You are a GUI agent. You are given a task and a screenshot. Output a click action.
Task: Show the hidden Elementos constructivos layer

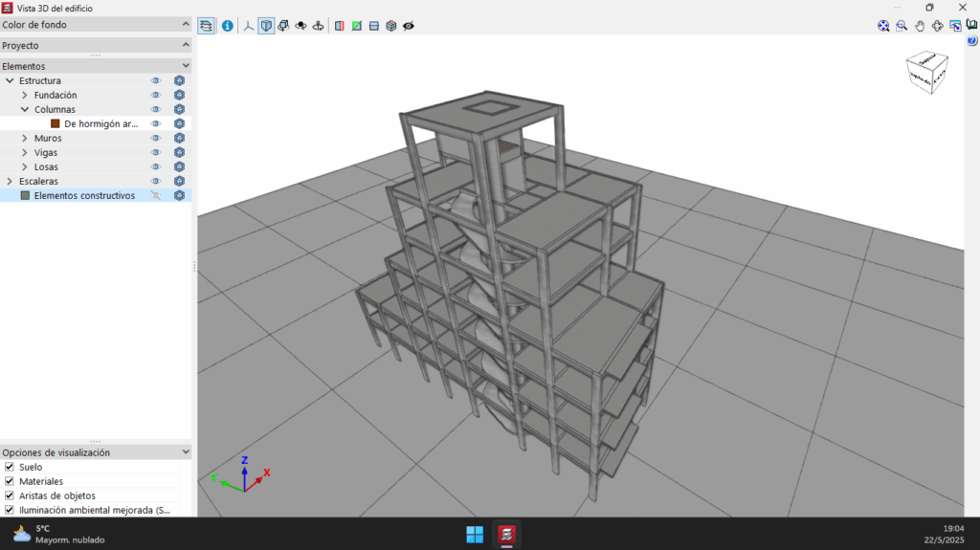[x=156, y=196]
